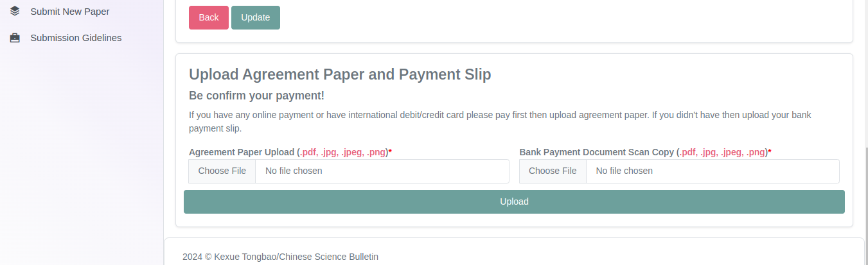Choose File for Agreement Paper Upload
Screen dimensions: 868x265
(222, 171)
